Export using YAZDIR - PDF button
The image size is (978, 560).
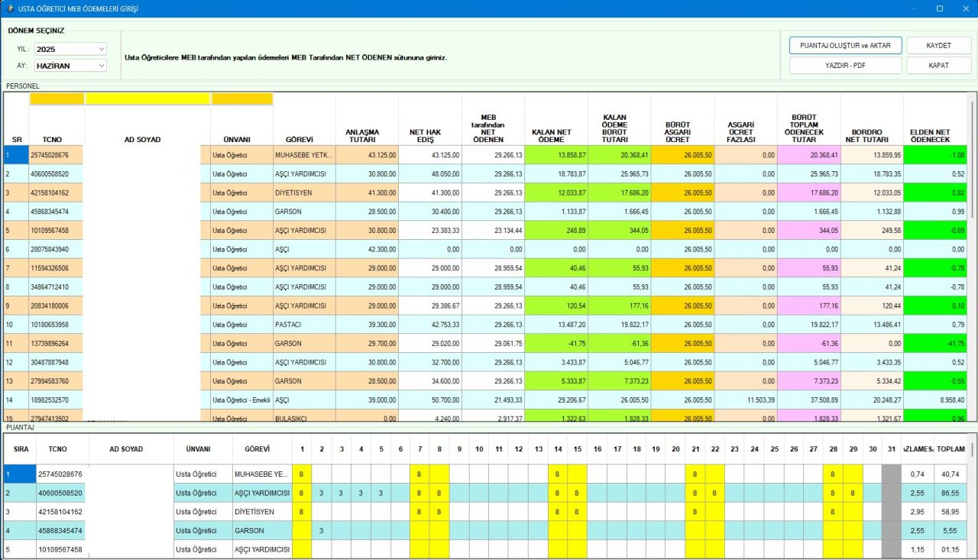click(845, 66)
